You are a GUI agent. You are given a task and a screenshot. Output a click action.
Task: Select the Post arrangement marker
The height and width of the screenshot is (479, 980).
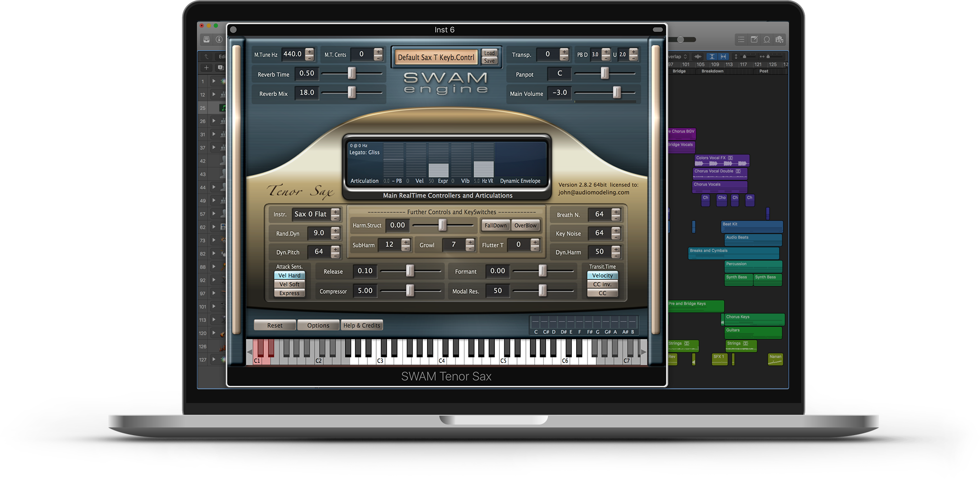tap(764, 72)
